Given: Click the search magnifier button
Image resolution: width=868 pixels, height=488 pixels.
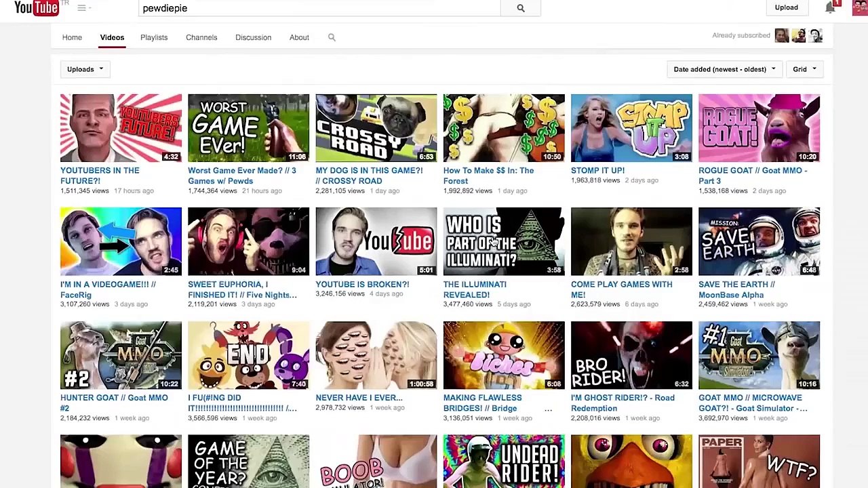Looking at the screenshot, I should click(x=520, y=8).
